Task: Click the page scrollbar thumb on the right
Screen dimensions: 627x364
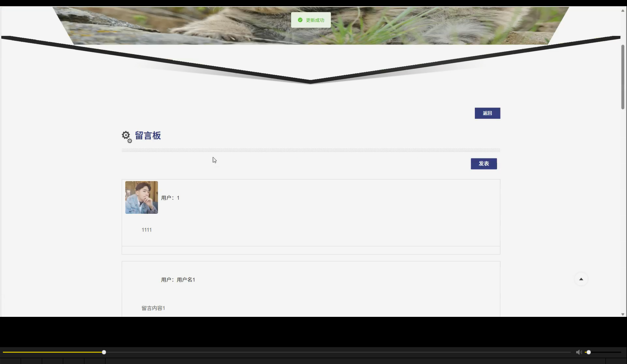Action: coord(623,74)
